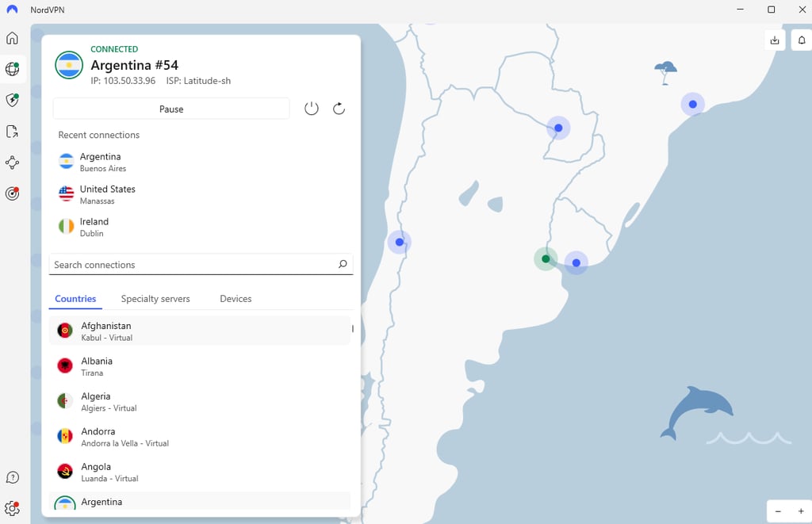The image size is (812, 524).
Task: Select Albania in country list
Action: pyautogui.click(x=200, y=366)
